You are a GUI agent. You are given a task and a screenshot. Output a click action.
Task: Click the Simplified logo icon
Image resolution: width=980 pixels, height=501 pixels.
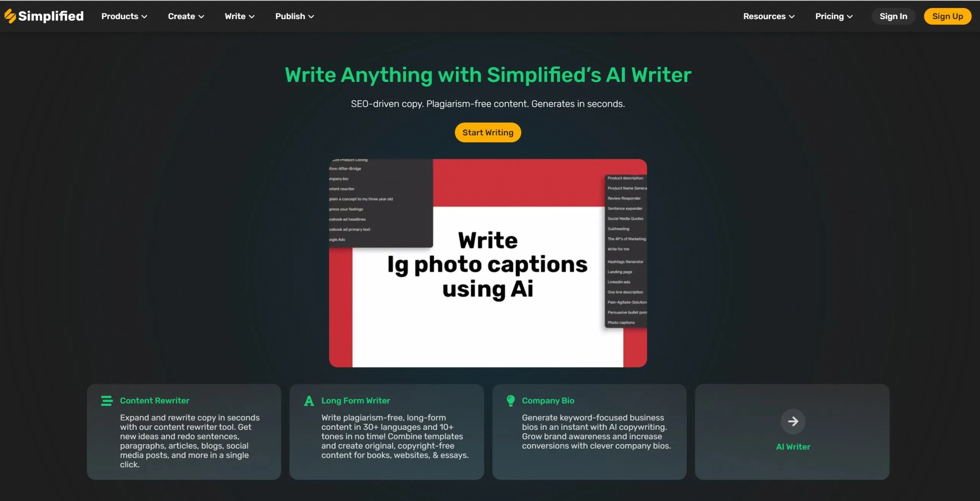[10, 15]
